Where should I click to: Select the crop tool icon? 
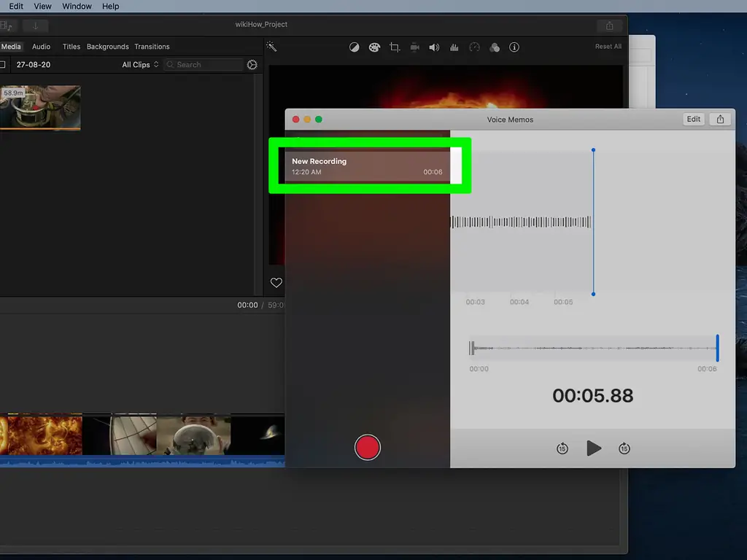(x=395, y=47)
